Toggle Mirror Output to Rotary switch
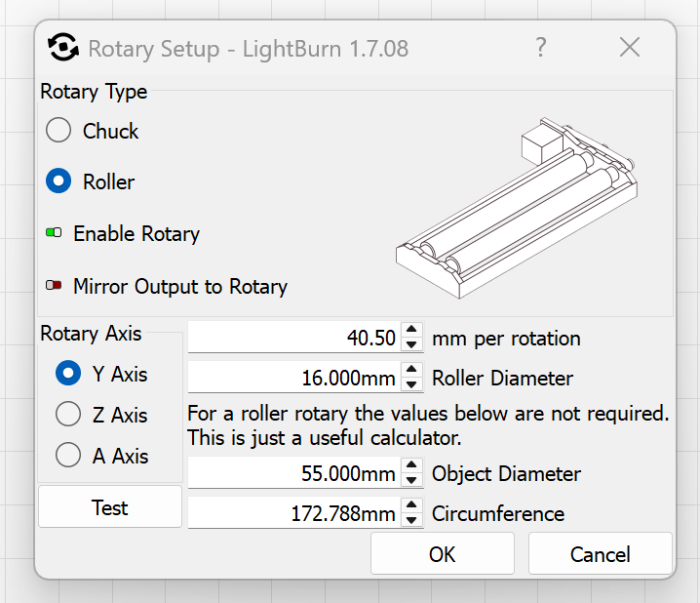Viewport: 700px width, 603px height. pos(53,287)
